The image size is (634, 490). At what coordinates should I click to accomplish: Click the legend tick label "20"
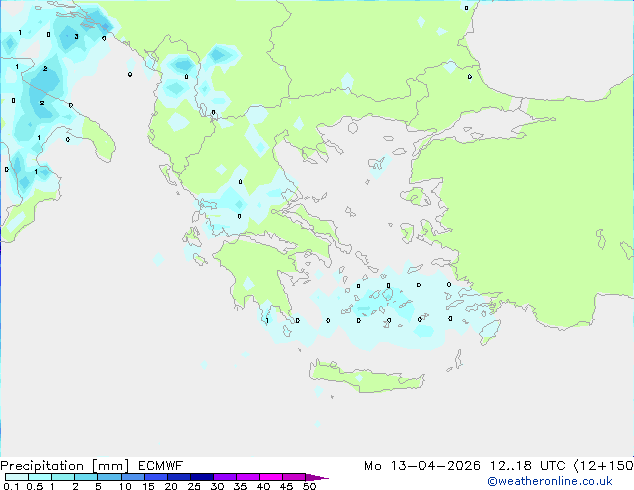point(171,486)
